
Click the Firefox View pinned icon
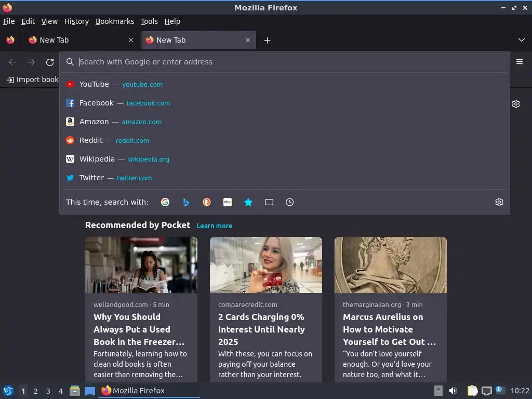(10, 40)
